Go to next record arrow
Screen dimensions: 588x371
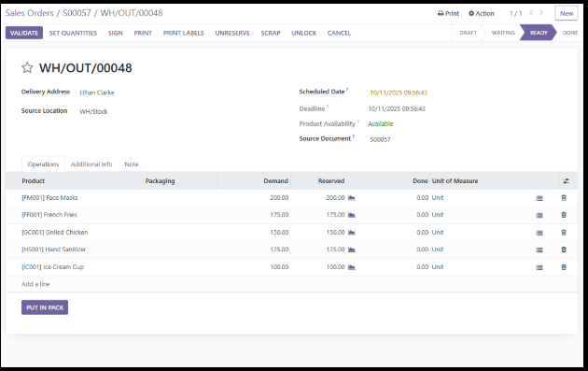pos(541,13)
